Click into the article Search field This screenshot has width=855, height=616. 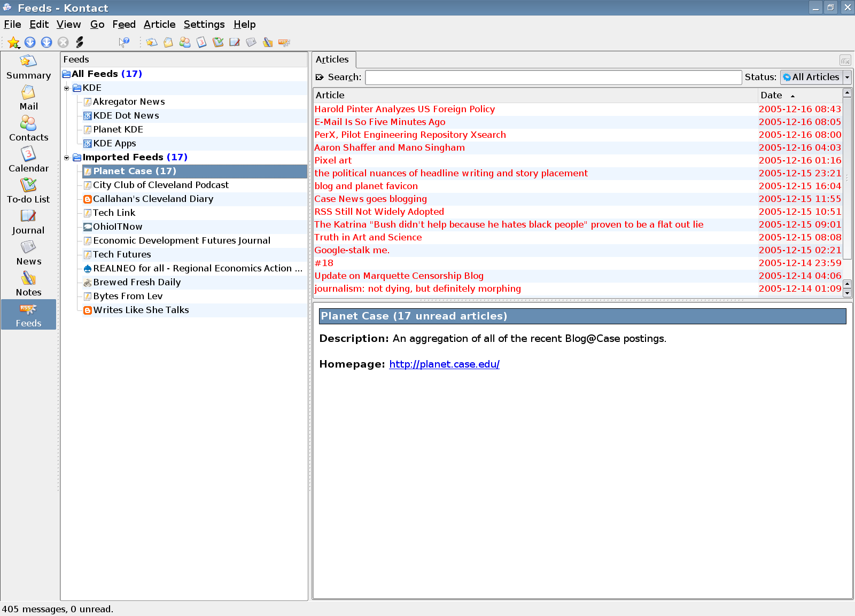click(x=554, y=77)
